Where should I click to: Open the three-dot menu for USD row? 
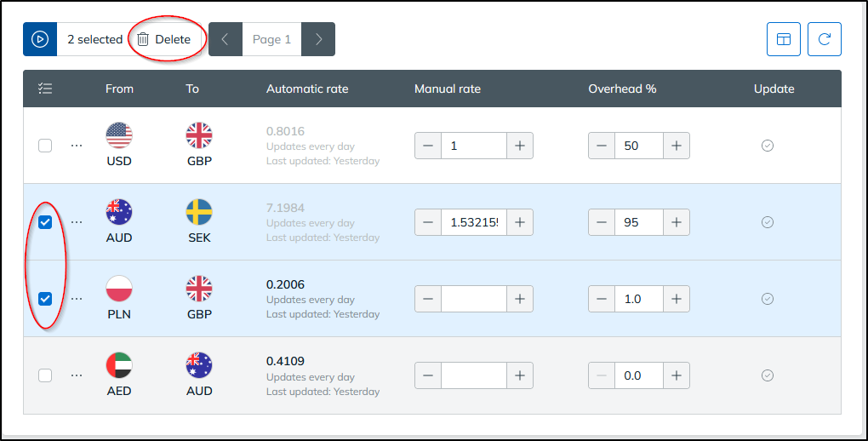click(77, 146)
